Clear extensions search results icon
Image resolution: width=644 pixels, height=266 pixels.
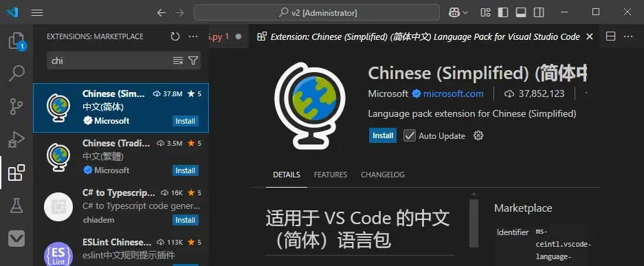pyautogui.click(x=177, y=60)
